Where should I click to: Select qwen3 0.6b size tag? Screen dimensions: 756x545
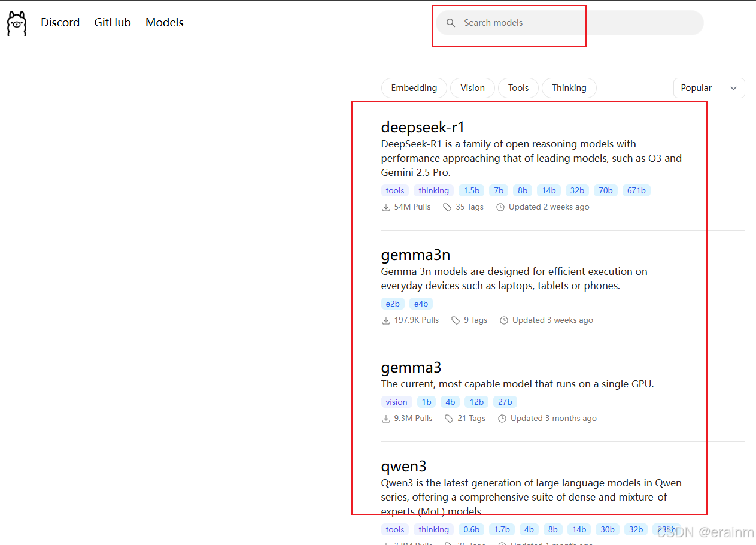(472, 529)
